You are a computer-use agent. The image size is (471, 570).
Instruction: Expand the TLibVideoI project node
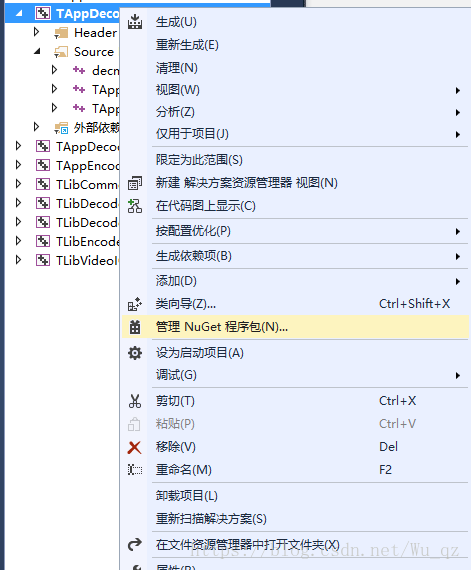(18, 260)
